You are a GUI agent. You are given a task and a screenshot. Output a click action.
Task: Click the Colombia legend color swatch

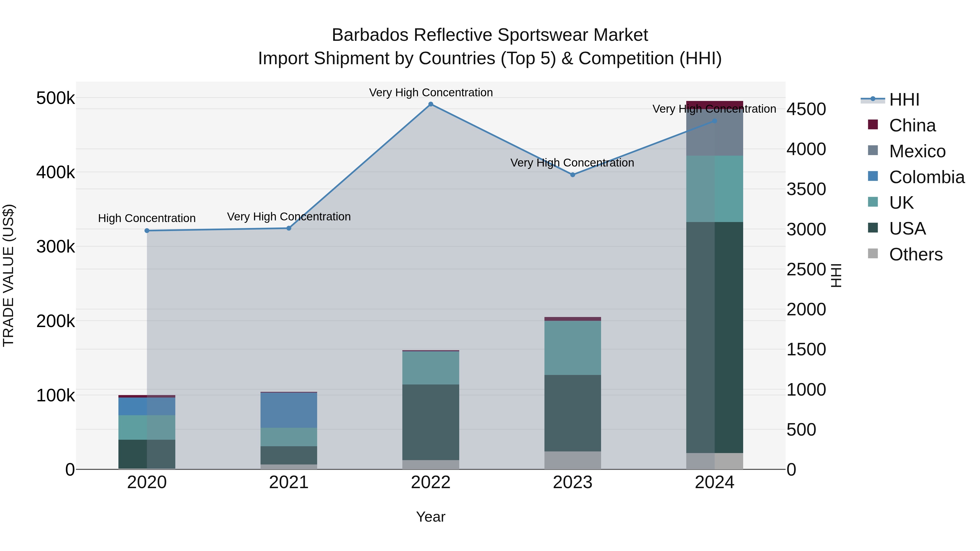pos(873,176)
